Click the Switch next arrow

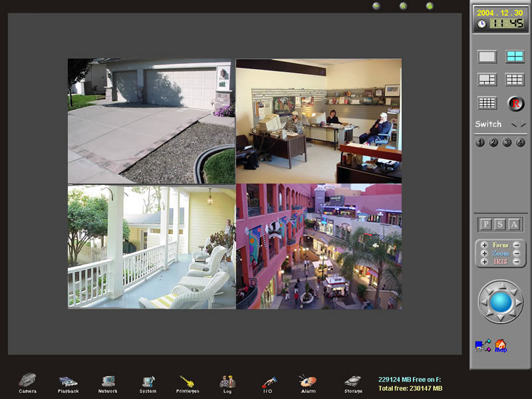point(523,124)
